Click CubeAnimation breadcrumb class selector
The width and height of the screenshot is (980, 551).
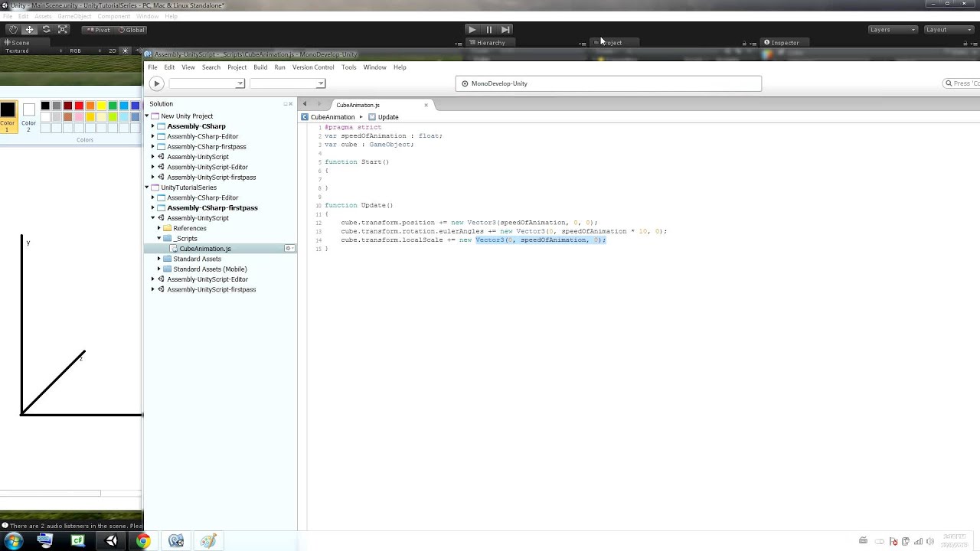click(x=328, y=117)
